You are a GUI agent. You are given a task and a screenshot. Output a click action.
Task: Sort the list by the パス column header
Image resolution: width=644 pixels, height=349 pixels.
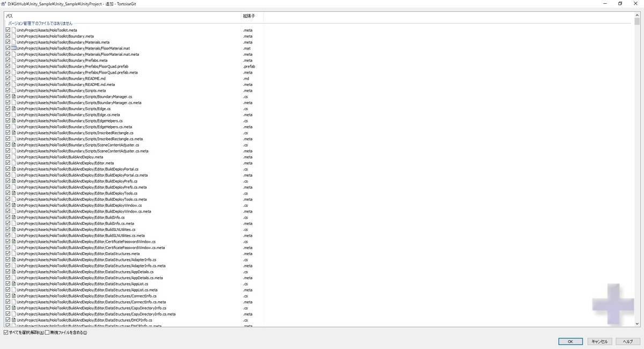tap(122, 16)
